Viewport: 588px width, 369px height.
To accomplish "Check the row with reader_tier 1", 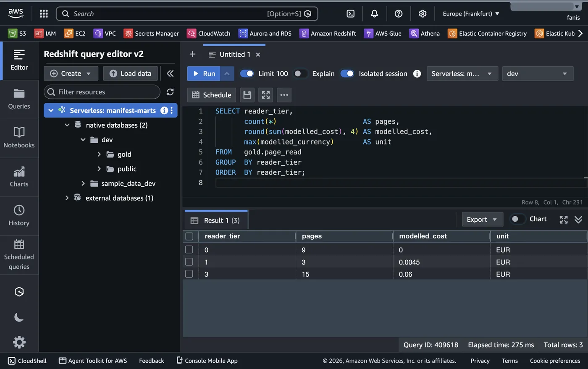I will (x=189, y=262).
